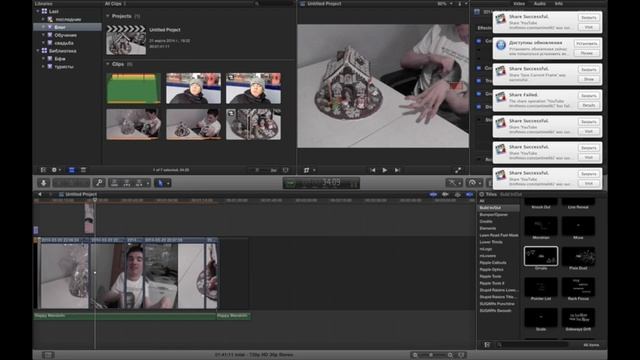The width and height of the screenshot is (640, 360).
Task: Toggle libraries sidebar visibility icon
Action: coord(43,170)
